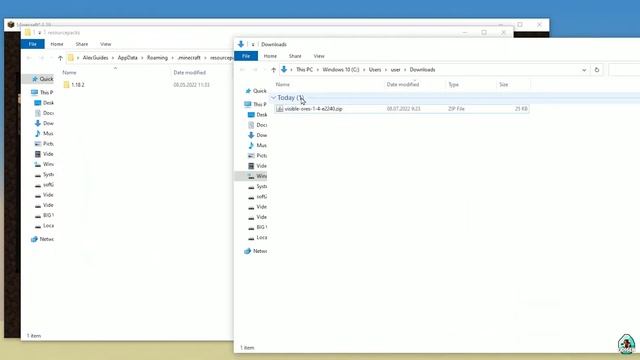Image resolution: width=640 pixels, height=360 pixels.
Task: Click .minecraft in resourcepacks address path
Action: pos(189,58)
